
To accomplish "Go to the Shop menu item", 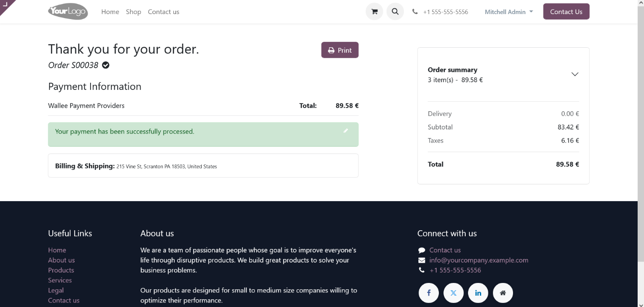I will click(x=134, y=12).
